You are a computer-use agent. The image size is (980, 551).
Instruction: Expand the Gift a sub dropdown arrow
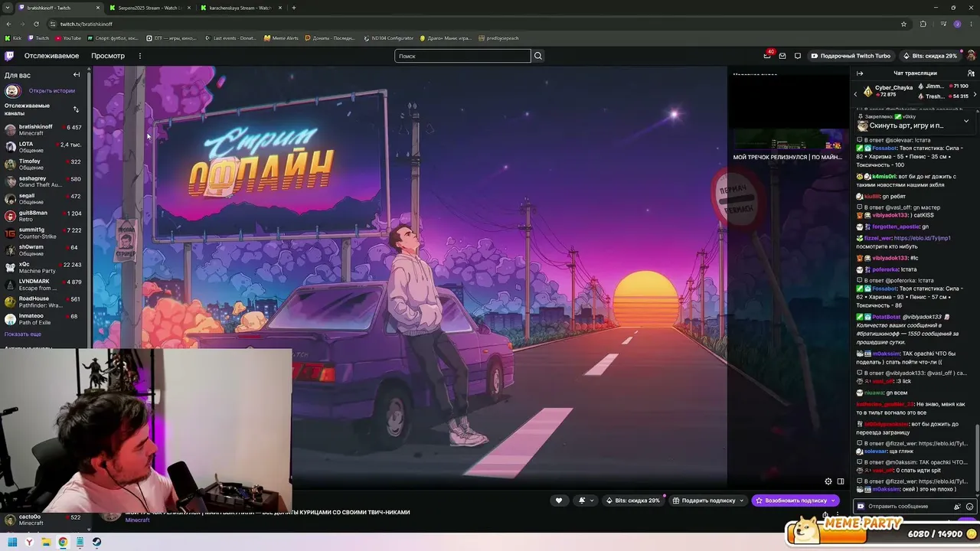pyautogui.click(x=741, y=500)
